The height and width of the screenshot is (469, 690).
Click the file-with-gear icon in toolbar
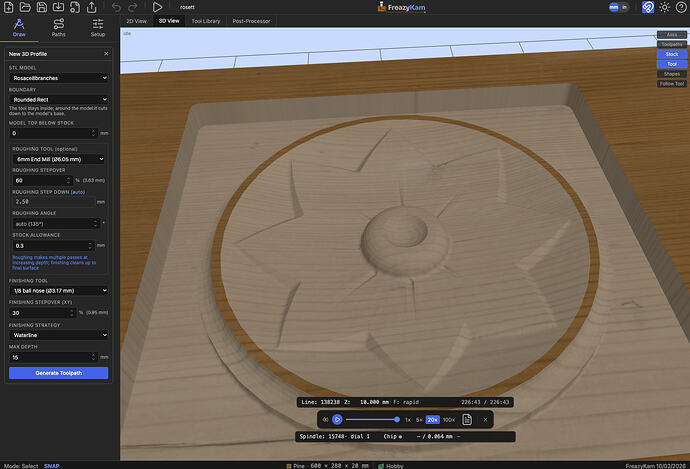(x=75, y=7)
